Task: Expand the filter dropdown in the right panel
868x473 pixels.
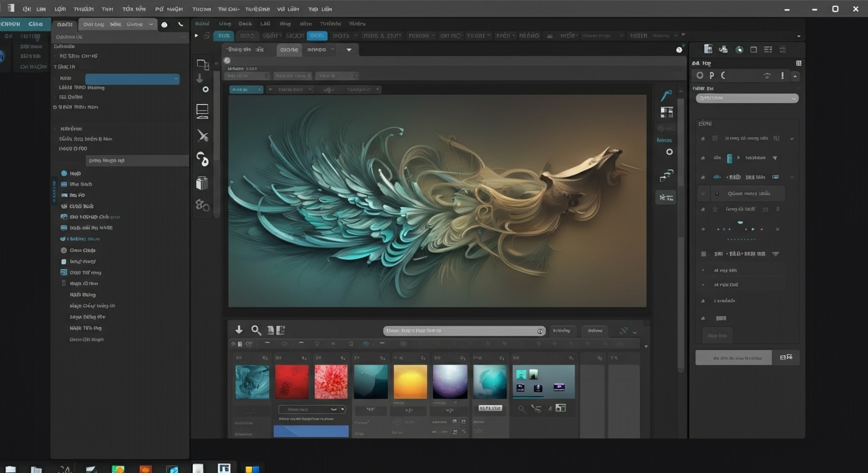Action: [x=747, y=98]
